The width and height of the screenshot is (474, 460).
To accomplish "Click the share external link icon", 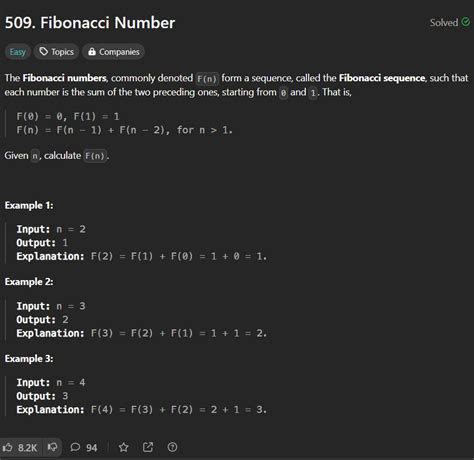I will tap(148, 447).
